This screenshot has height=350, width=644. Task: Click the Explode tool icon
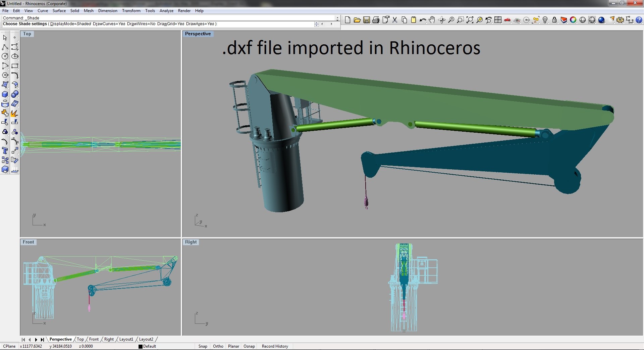pos(15,113)
